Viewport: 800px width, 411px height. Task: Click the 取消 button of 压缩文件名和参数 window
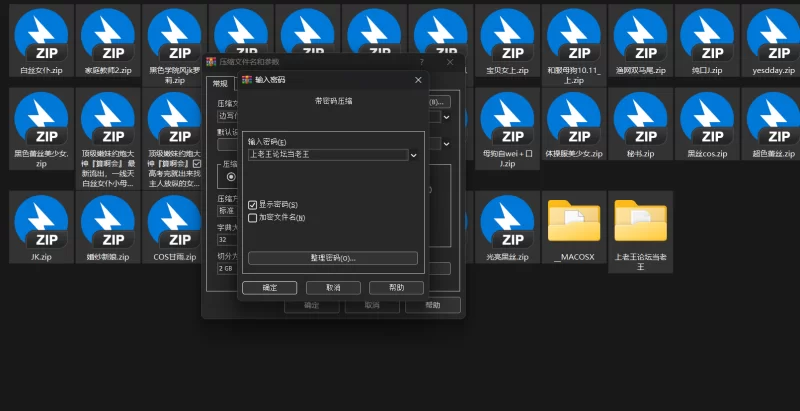372,305
